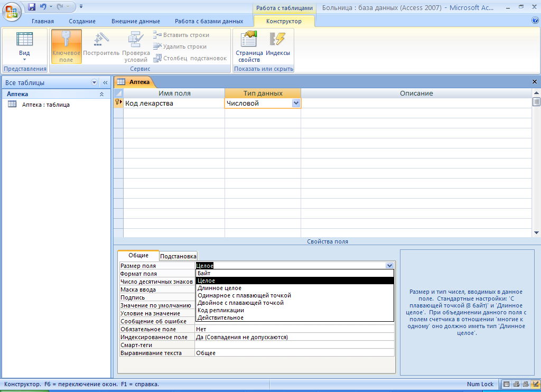Collapse the Аптека group
The image size is (541, 392).
click(101, 94)
